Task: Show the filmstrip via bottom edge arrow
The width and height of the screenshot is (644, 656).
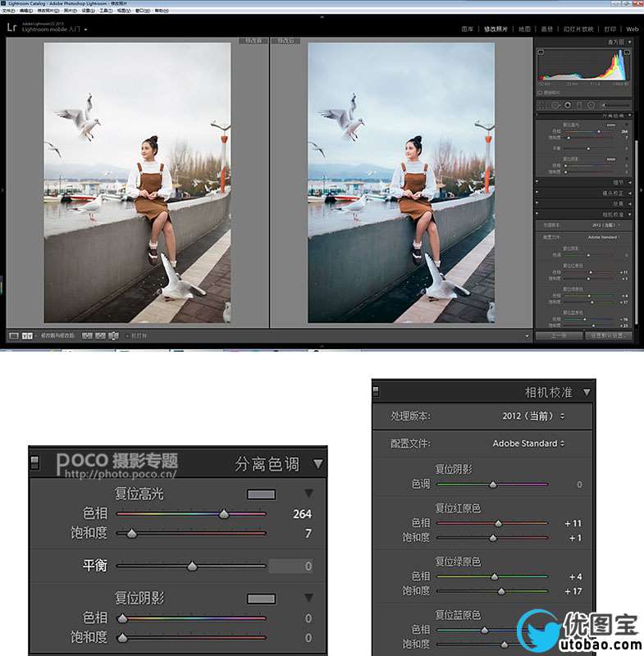Action: [x=322, y=346]
